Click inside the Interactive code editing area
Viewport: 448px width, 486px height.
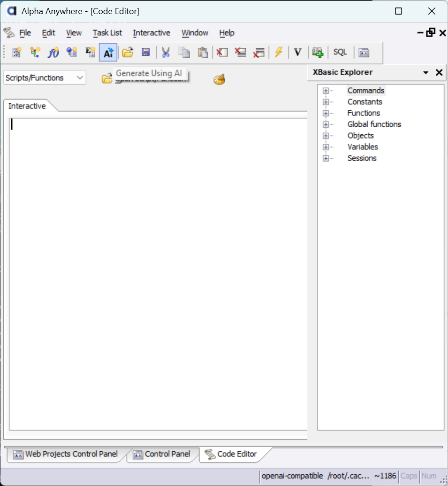point(158,274)
